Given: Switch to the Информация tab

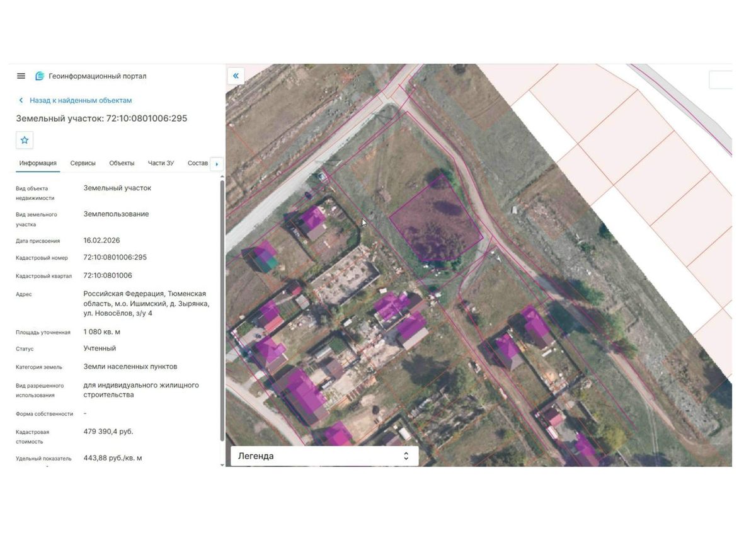Looking at the screenshot, I should 38,163.
